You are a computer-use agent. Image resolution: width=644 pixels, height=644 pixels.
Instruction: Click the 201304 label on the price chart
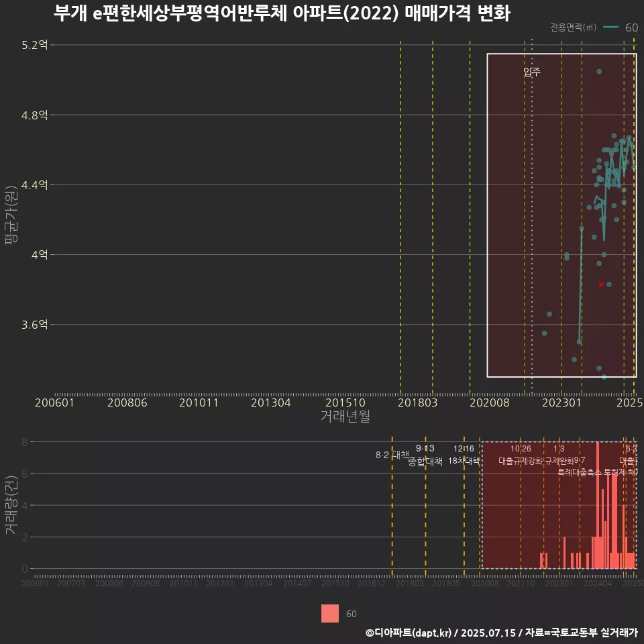pos(270,402)
